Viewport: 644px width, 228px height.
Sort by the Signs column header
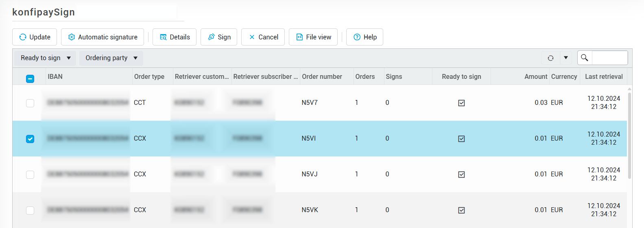[x=408, y=76]
